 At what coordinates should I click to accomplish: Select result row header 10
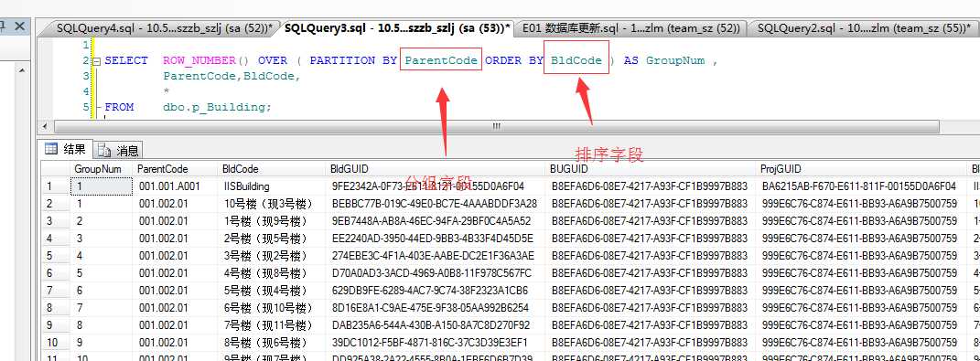[55, 343]
